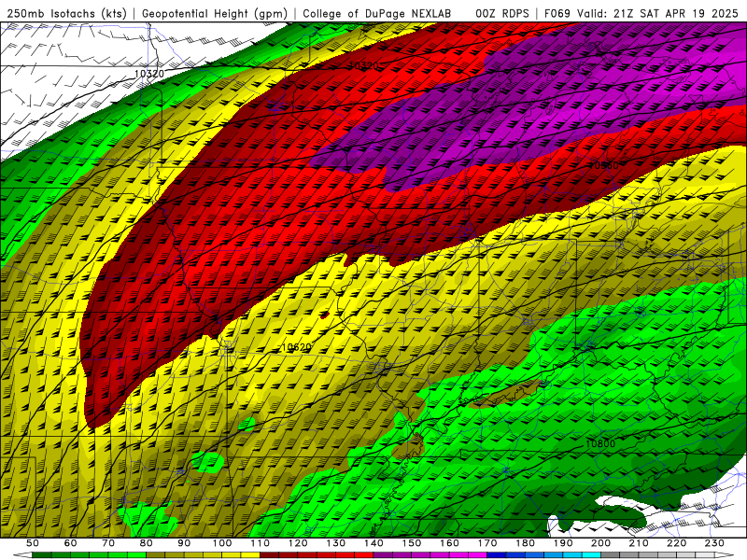Screen dimensions: 747x560
Task: Click the '250mb Isotachs (kts)' title text
Action: [x=67, y=13]
